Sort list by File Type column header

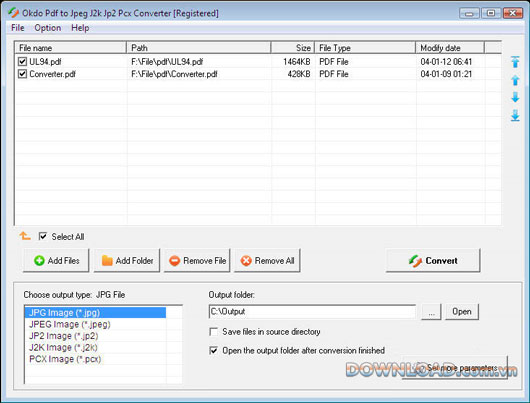[365, 48]
